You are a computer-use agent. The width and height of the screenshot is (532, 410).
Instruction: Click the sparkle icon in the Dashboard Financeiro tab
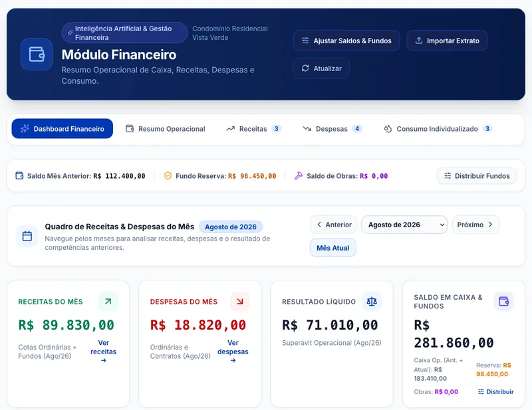[25, 128]
